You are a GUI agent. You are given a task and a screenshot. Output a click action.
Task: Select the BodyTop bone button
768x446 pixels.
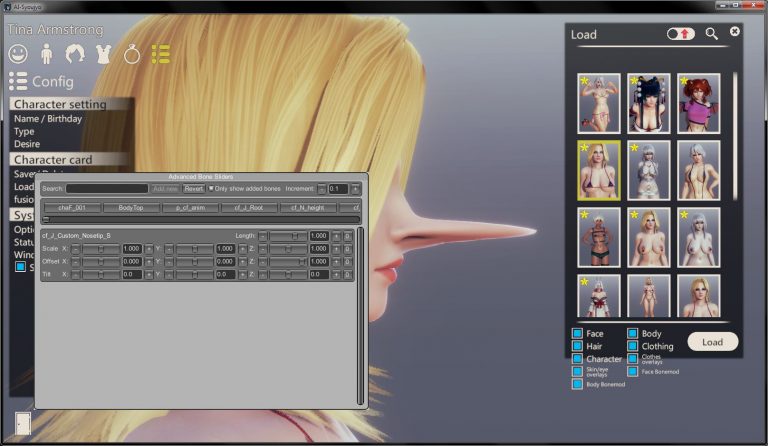pyautogui.click(x=131, y=208)
